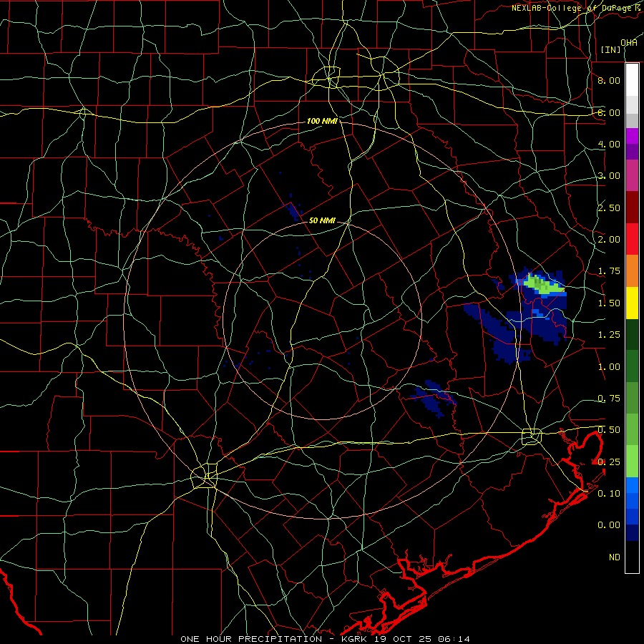Click the [IN] units label
Viewport: 644px width, 644px height.
click(611, 49)
